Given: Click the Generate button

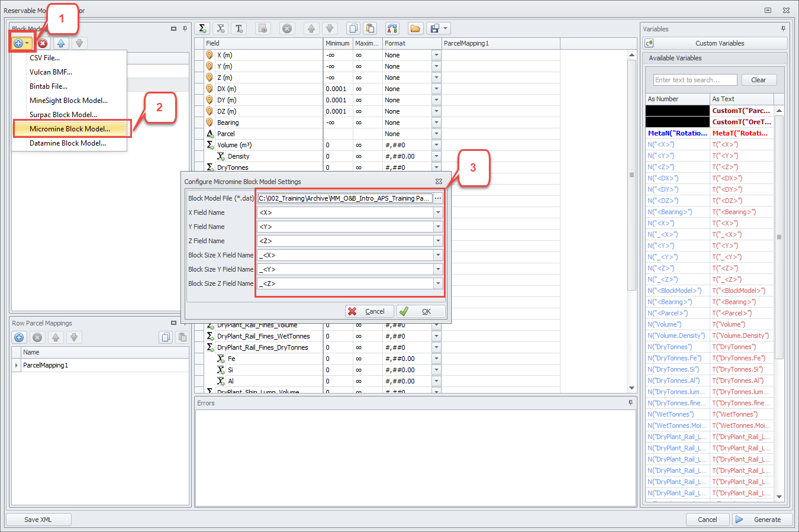Looking at the screenshot, I should tap(760, 520).
